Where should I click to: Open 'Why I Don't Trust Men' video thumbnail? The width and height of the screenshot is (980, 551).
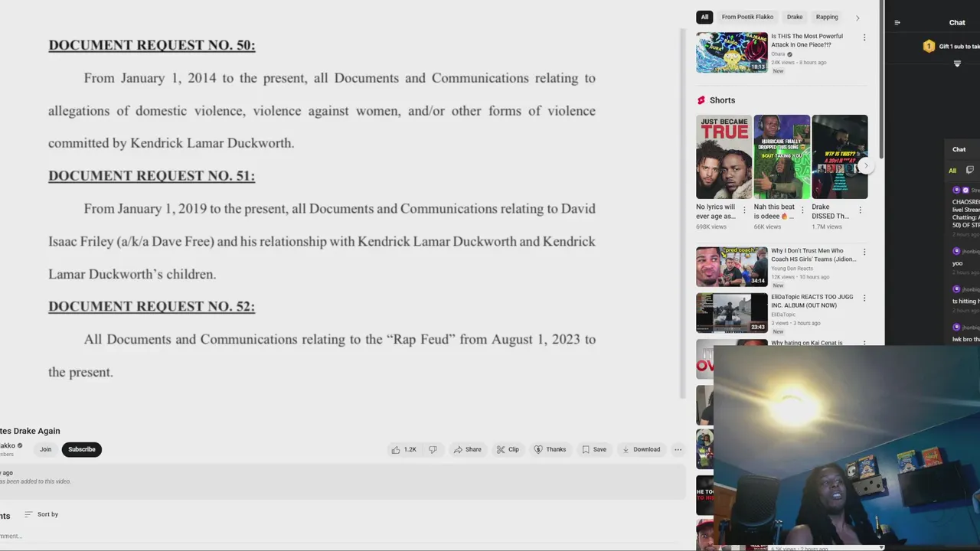[732, 266]
